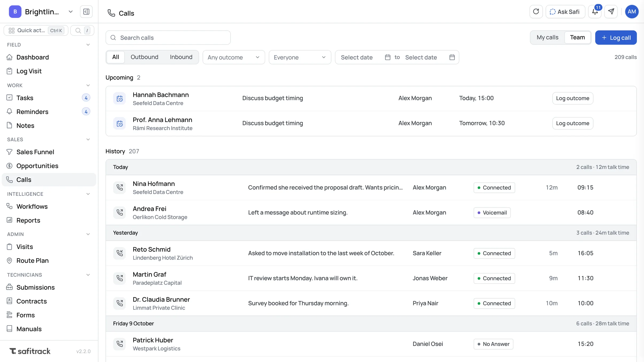The image size is (644, 362).
Task: Click call icon on Martin Graf row
Action: click(119, 278)
